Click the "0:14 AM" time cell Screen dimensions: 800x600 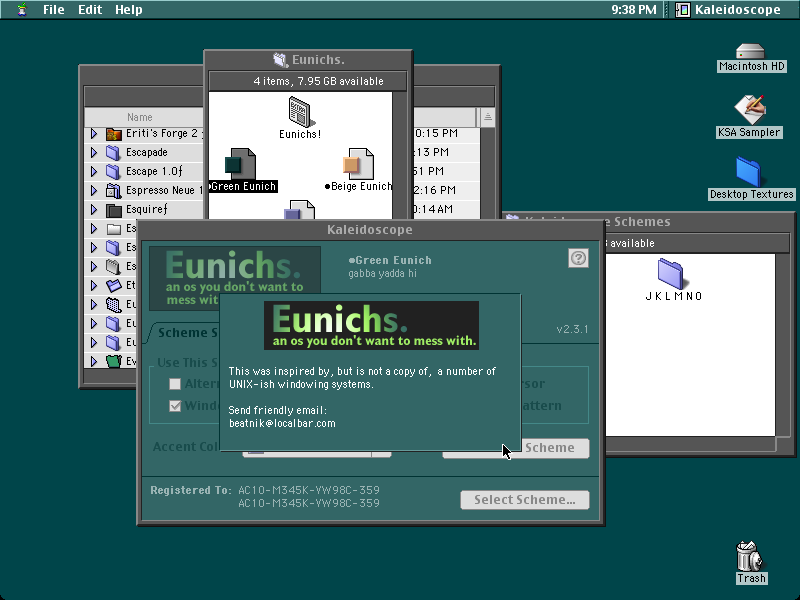point(433,209)
